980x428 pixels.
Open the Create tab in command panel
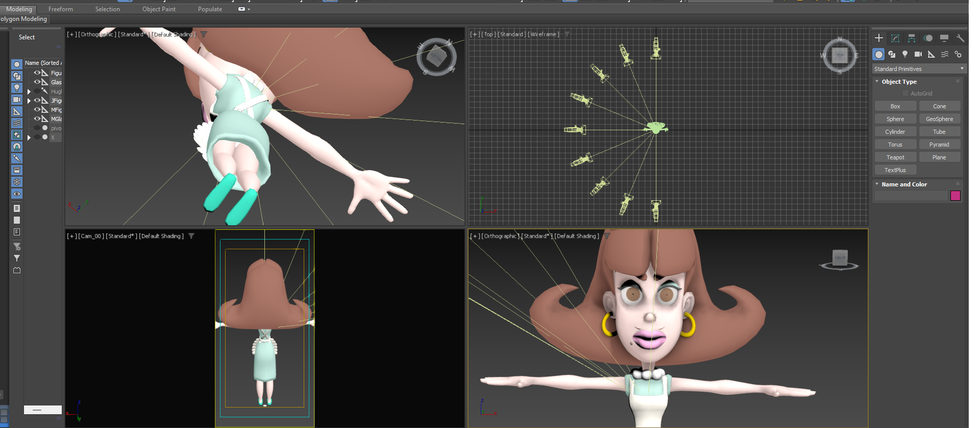pyautogui.click(x=878, y=38)
